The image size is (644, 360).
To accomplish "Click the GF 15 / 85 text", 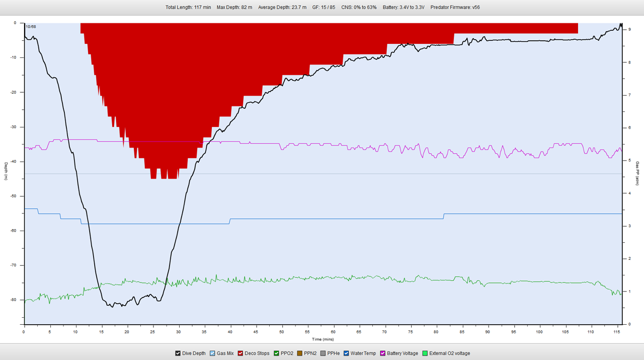I will pyautogui.click(x=324, y=8).
